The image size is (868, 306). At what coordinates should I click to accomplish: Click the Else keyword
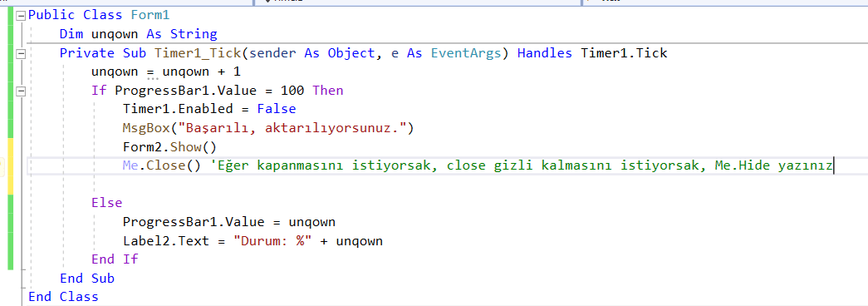pyautogui.click(x=107, y=203)
